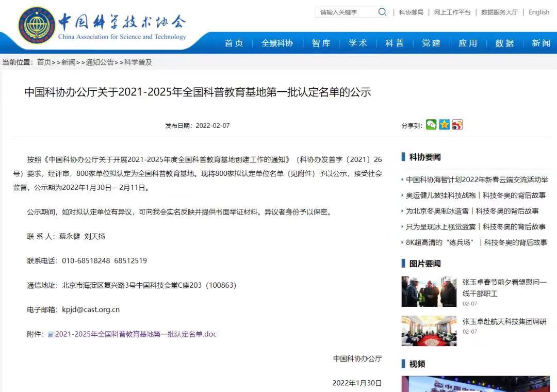Click the CAST globe logo emblem

(37, 25)
